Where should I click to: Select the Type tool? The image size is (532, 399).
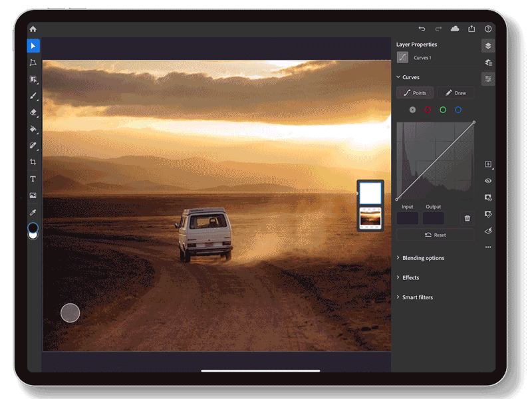click(32, 179)
